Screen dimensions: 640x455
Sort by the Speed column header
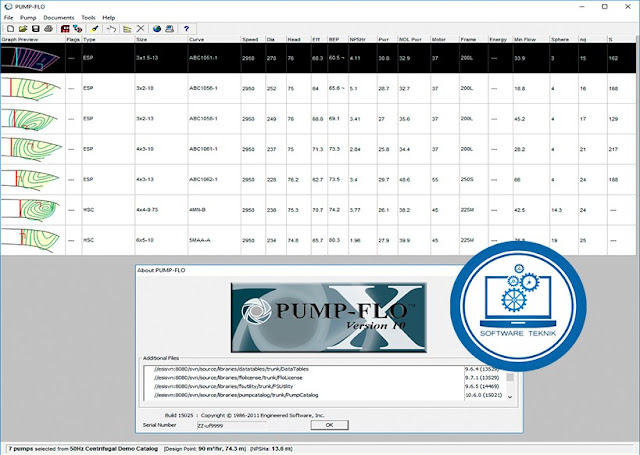[253, 40]
